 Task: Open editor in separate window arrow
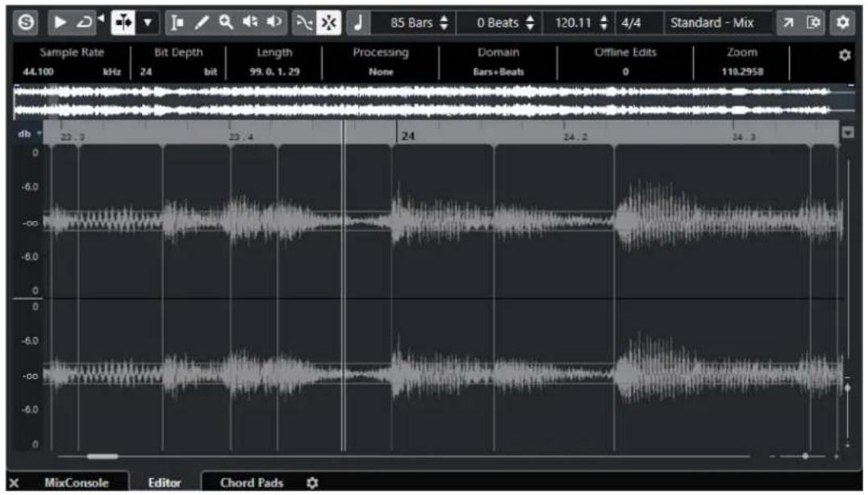pos(787,23)
